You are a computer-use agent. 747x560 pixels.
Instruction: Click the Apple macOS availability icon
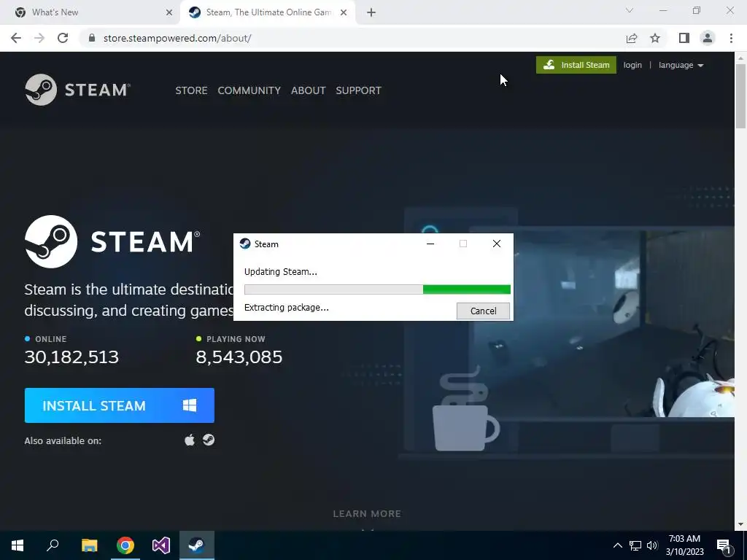pyautogui.click(x=190, y=440)
